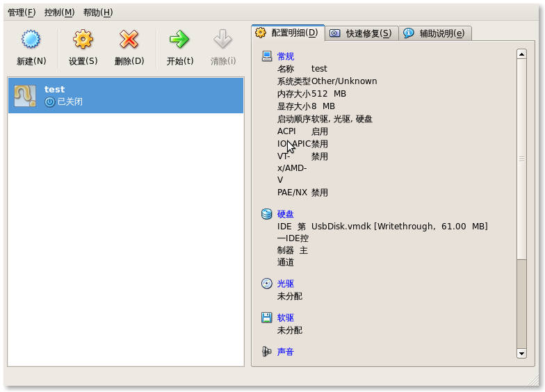The width and height of the screenshot is (545, 392).
Task: Open the 帮助(H) menu
Action: click(x=98, y=13)
